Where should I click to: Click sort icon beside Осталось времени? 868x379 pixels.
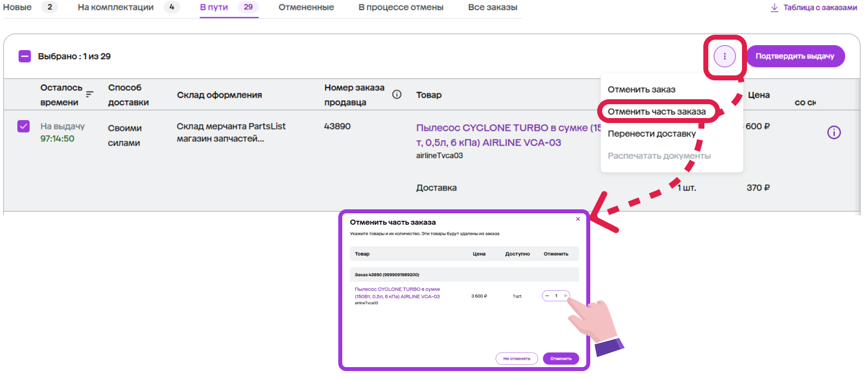(90, 94)
